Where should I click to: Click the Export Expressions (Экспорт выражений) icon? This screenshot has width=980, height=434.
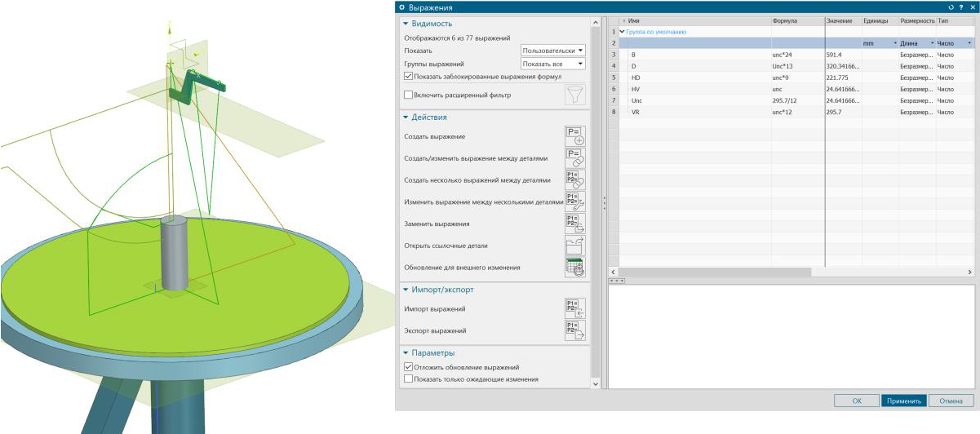point(575,330)
